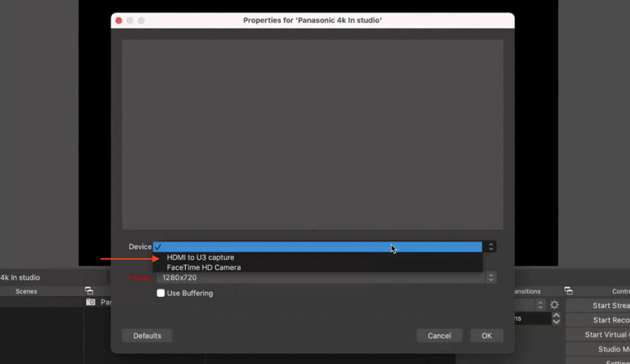Click the Defaults button

point(147,336)
